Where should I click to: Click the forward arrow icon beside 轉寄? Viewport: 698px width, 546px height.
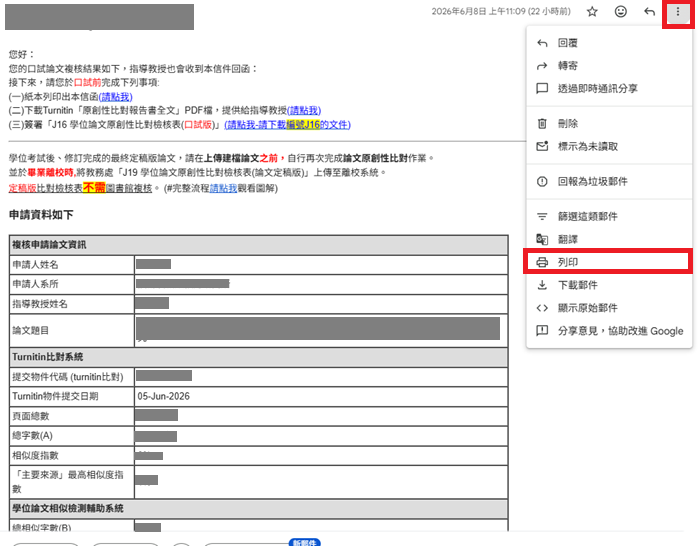coord(542,66)
